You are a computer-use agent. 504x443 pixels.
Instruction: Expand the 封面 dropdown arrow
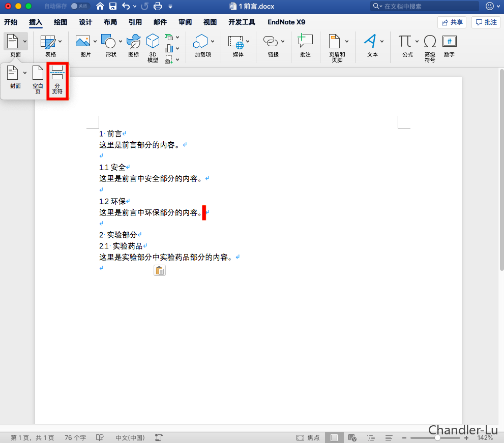(x=25, y=73)
